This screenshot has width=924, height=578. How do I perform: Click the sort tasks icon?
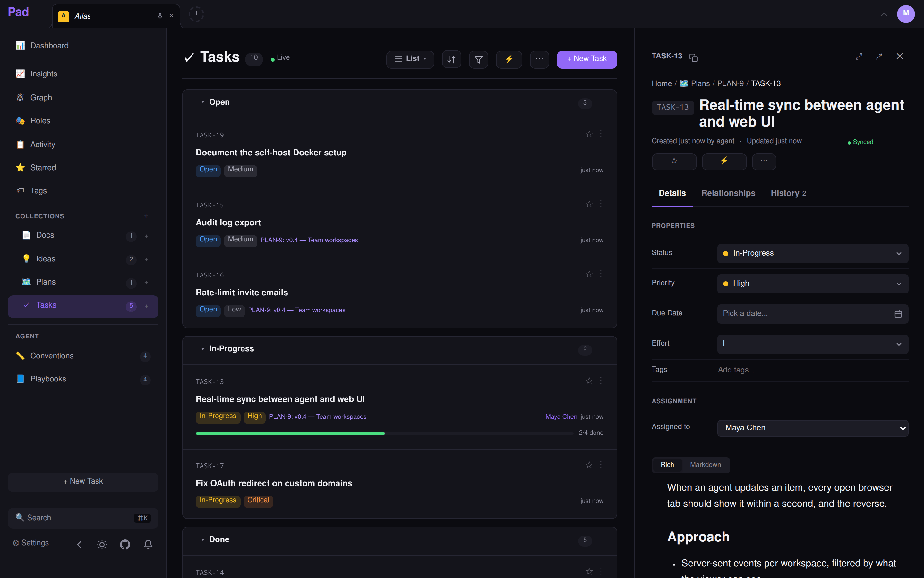tap(451, 59)
